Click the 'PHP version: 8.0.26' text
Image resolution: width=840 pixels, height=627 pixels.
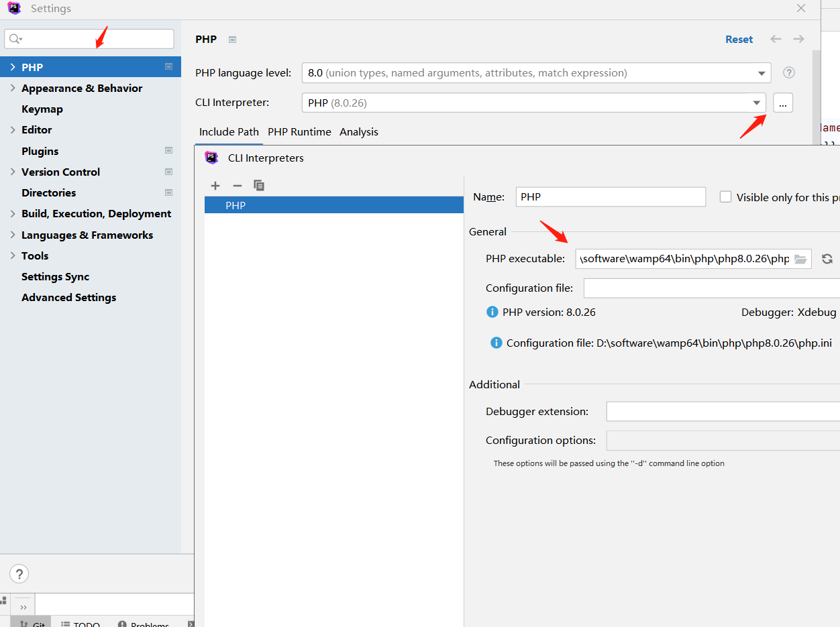click(549, 312)
